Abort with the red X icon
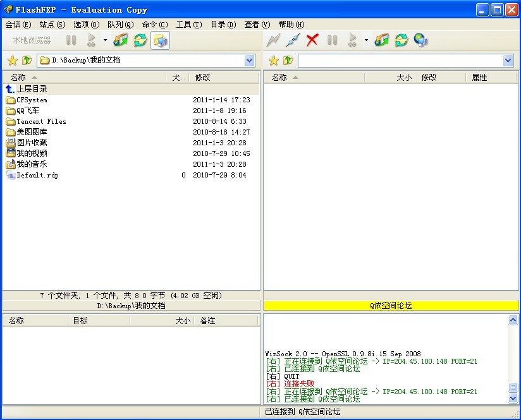Screen dimensions: 521x420 312,40
